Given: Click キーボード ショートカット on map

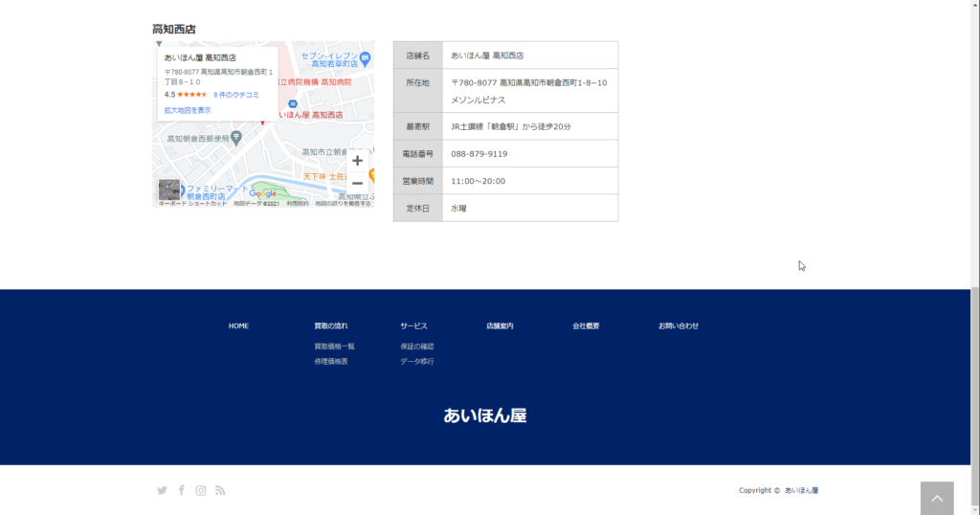Looking at the screenshot, I should 193,204.
